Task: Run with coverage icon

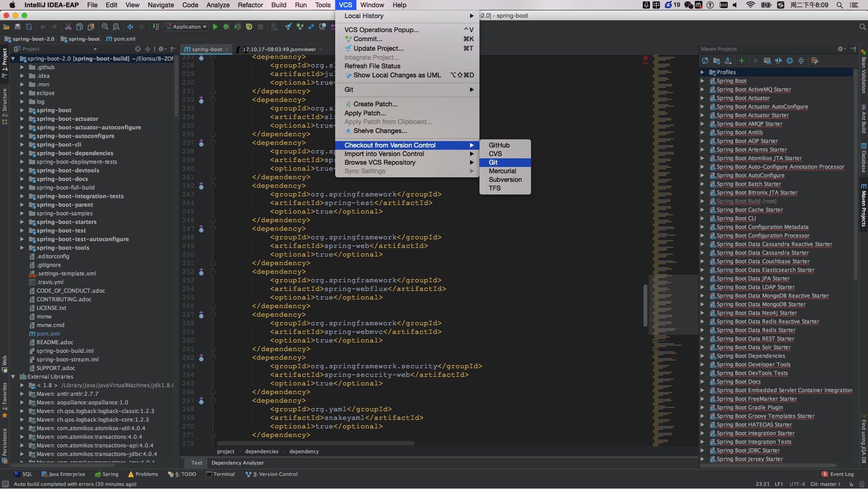Action: [238, 27]
